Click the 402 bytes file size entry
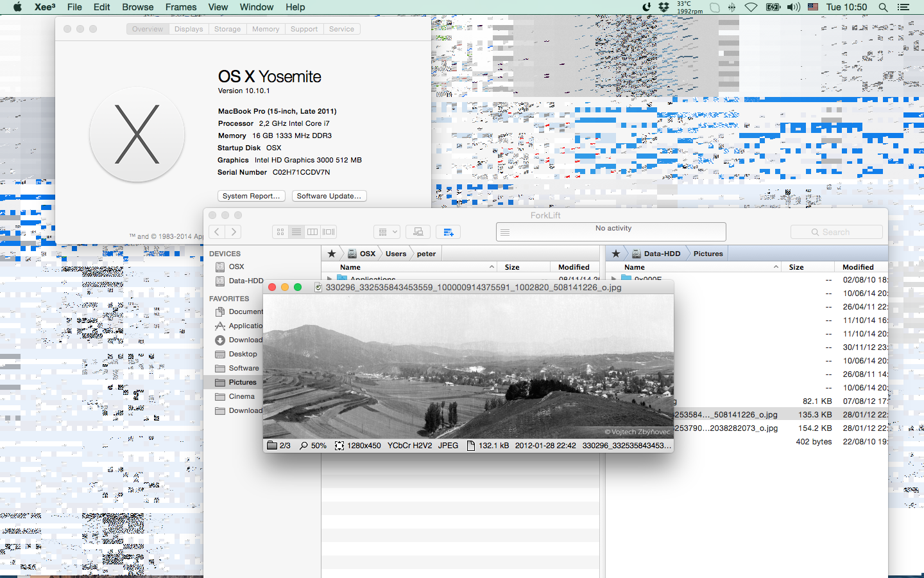Viewport: 924px width, 578px height. pos(814,442)
